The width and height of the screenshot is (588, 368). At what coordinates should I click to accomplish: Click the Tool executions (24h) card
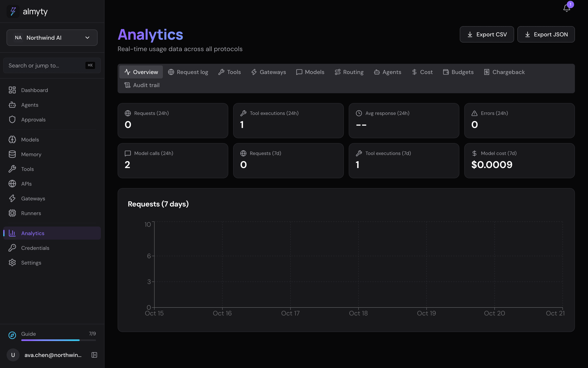(x=288, y=120)
